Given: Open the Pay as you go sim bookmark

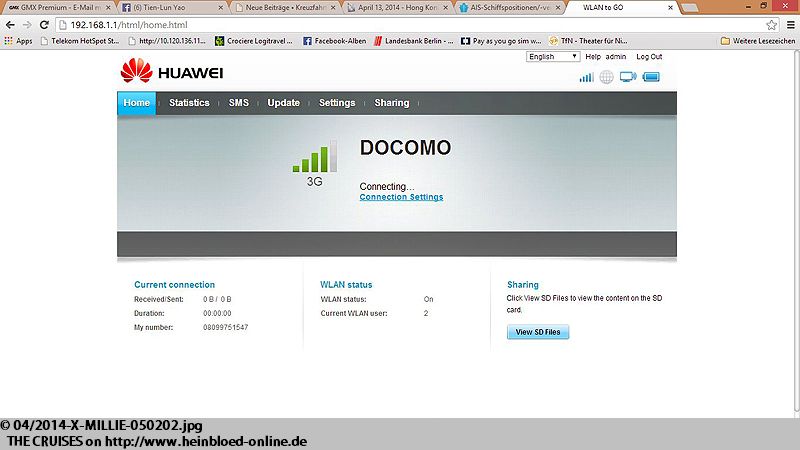Looking at the screenshot, I should coord(502,41).
